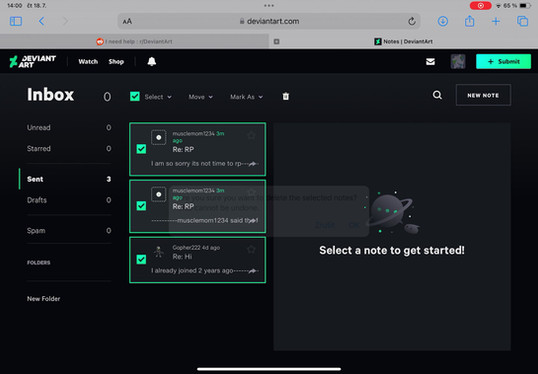Open the Drafts folder
This screenshot has height=374, width=538.
(x=69, y=200)
